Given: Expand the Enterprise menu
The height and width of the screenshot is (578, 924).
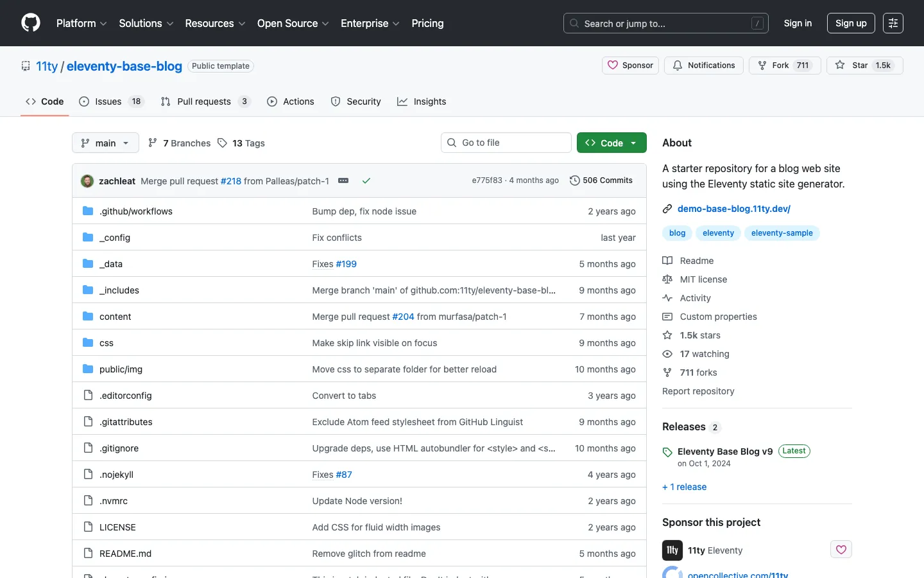Looking at the screenshot, I should click(x=370, y=23).
